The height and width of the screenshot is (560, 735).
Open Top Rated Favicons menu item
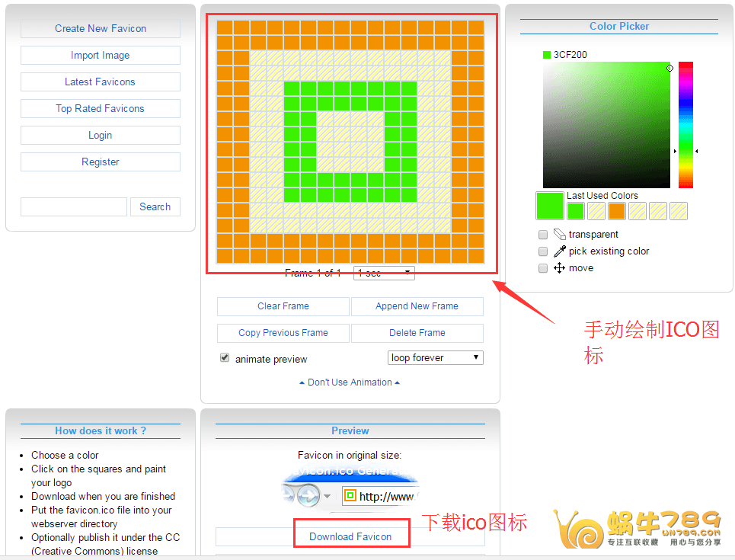(x=100, y=109)
